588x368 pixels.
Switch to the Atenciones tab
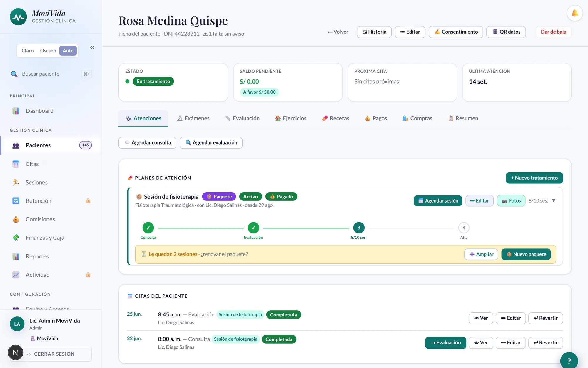(143, 118)
